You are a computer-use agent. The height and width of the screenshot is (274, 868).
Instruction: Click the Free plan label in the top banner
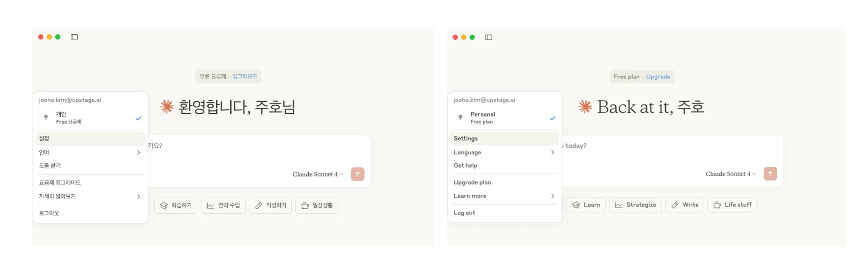pyautogui.click(x=626, y=77)
